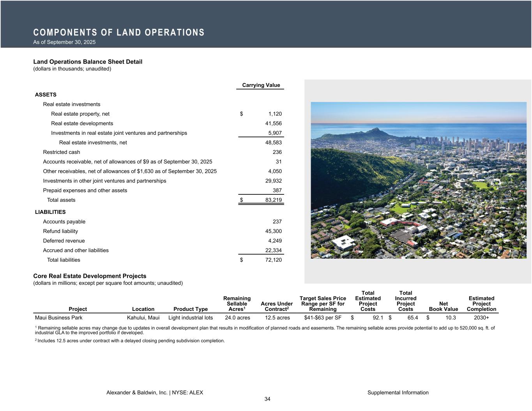Click the Estimated Project Completion header
Screen dimensions: 532x411
481,303
